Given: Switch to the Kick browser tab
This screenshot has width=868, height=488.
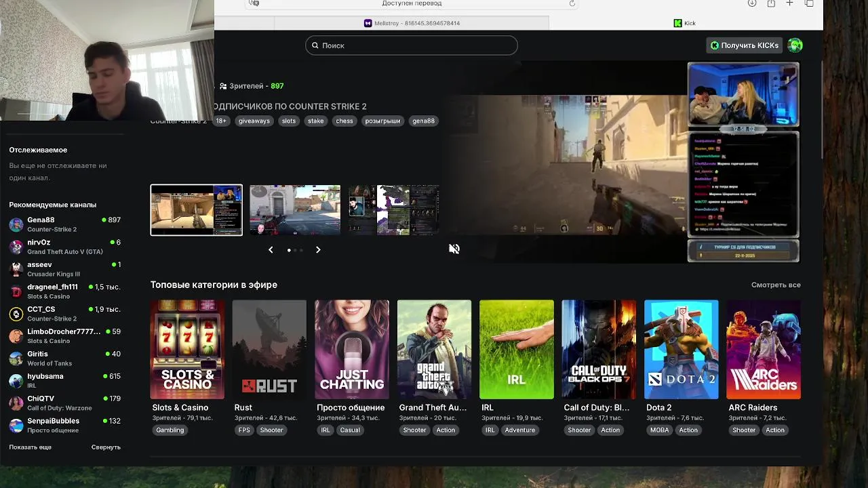Looking at the screenshot, I should pos(685,23).
